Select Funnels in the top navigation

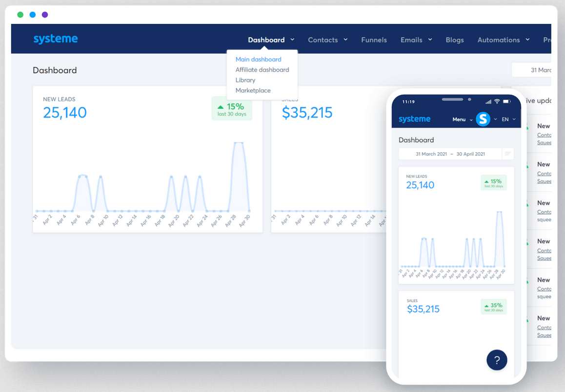(x=374, y=39)
